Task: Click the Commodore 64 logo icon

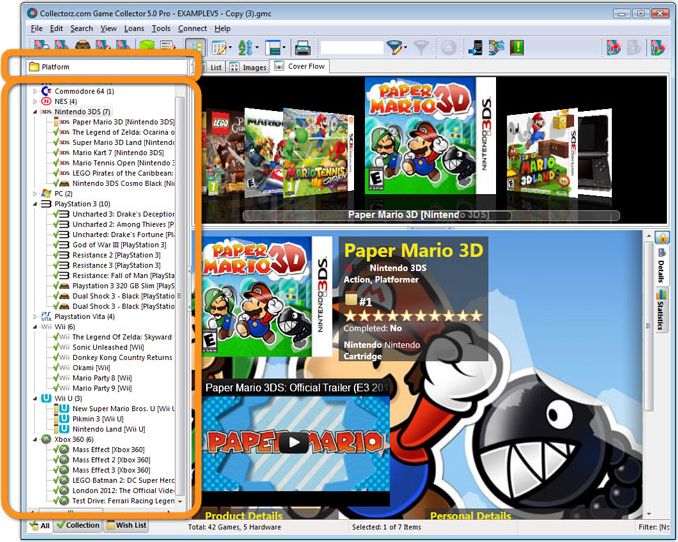Action: pyautogui.click(x=46, y=91)
